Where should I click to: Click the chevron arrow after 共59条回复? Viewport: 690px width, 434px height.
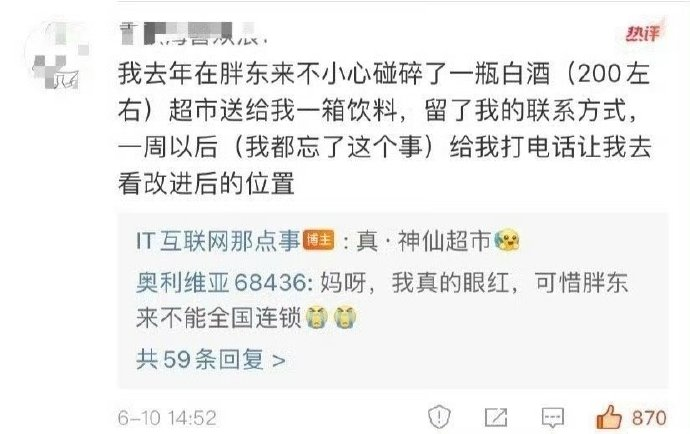pyautogui.click(x=279, y=361)
